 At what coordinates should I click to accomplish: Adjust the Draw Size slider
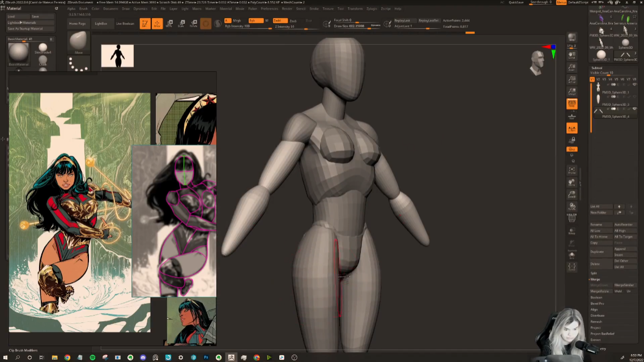[x=356, y=26]
